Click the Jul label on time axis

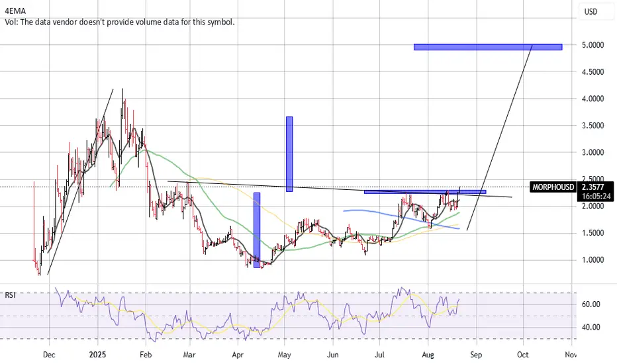pos(380,355)
